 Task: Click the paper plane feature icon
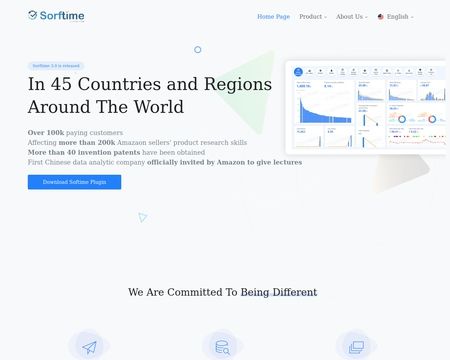(89, 347)
